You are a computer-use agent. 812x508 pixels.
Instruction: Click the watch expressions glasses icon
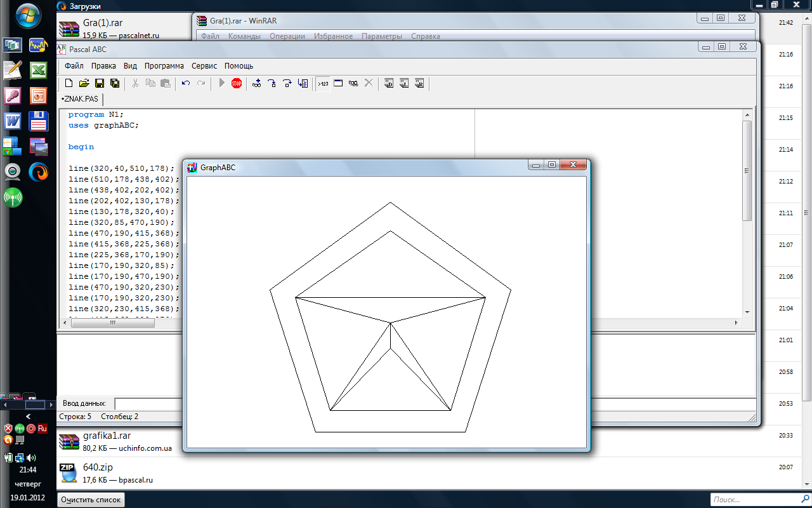[354, 83]
